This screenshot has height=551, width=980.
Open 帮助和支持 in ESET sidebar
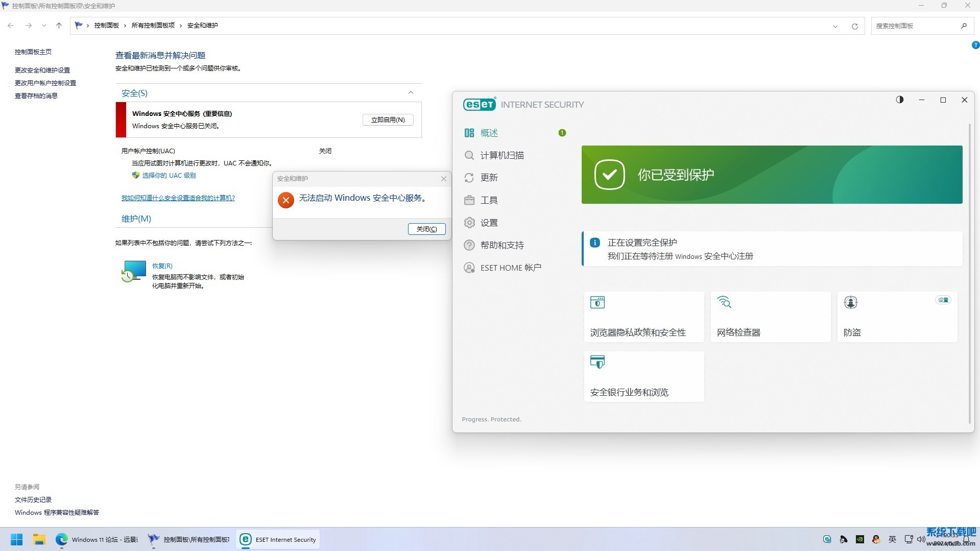point(502,245)
